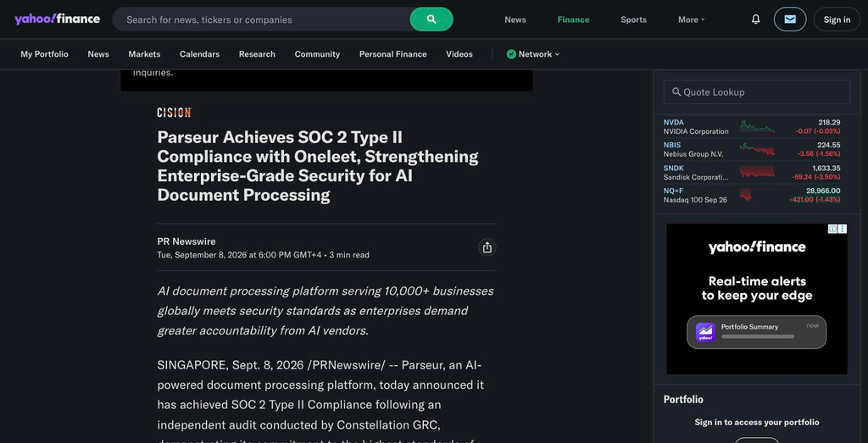This screenshot has height=443, width=868.
Task: Click the Yahoo Finance real-time alerts ad
Action: pos(756,299)
